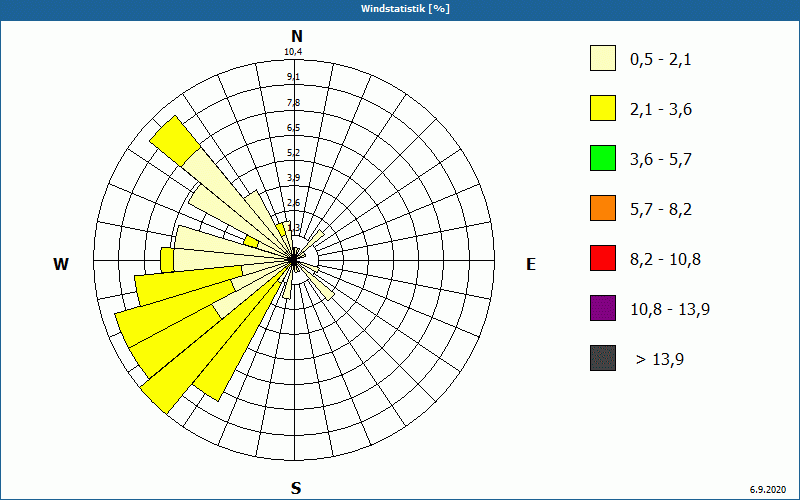This screenshot has height=500, width=800.
Task: Click the '2,1 - 3,6' legend text
Action: click(x=661, y=110)
